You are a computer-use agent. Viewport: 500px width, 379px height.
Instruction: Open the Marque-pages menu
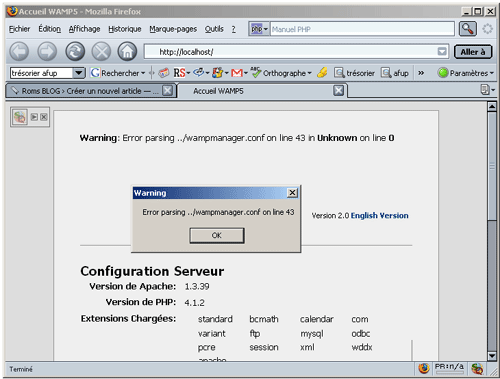(173, 29)
